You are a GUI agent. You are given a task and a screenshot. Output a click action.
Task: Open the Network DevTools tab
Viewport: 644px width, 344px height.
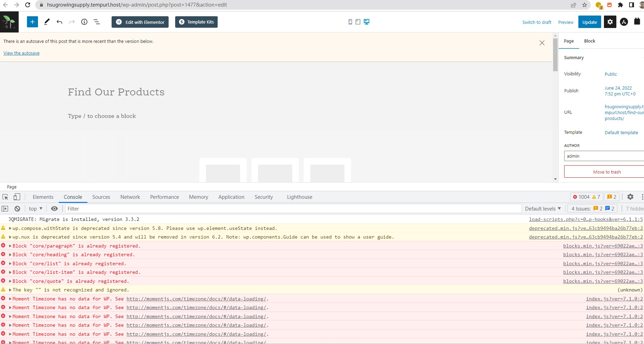point(130,197)
